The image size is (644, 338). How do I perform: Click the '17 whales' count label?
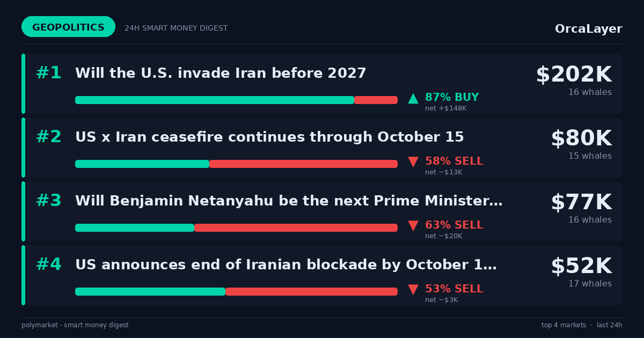(590, 284)
